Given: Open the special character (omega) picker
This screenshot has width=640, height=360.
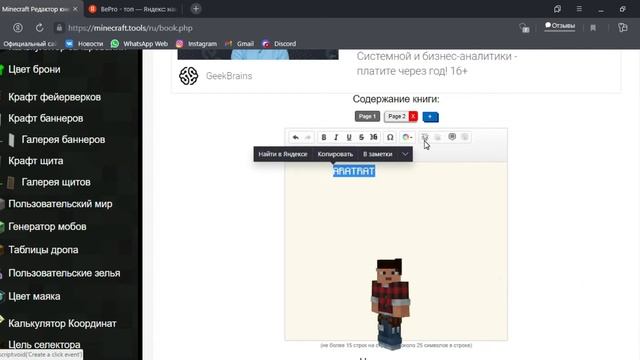Looking at the screenshot, I should click(390, 137).
